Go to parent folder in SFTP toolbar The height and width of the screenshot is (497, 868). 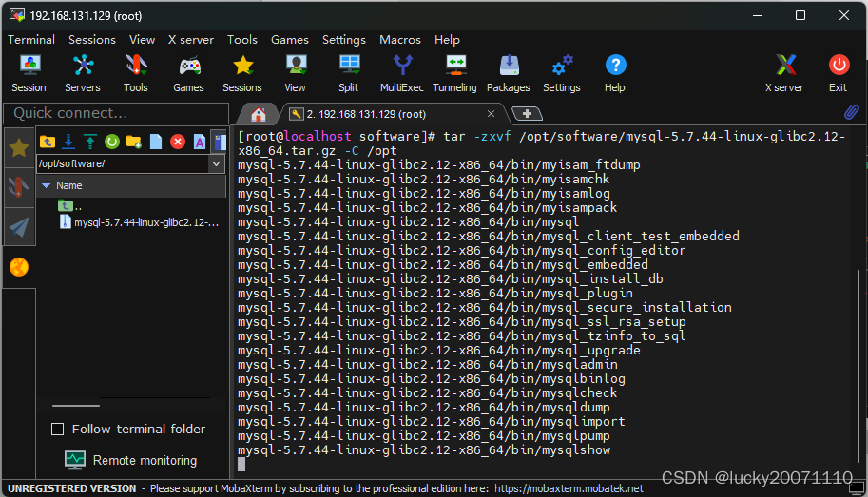pyautogui.click(x=48, y=142)
